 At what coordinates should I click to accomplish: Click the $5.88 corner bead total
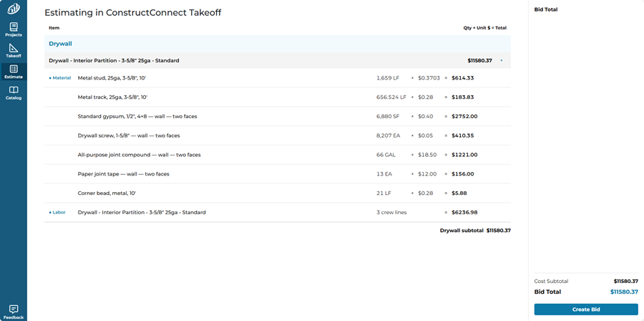pyautogui.click(x=459, y=193)
